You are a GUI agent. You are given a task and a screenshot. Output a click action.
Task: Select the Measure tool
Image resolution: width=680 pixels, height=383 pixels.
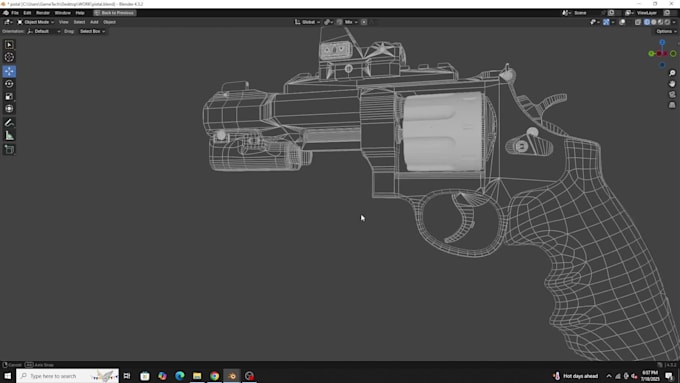9,136
